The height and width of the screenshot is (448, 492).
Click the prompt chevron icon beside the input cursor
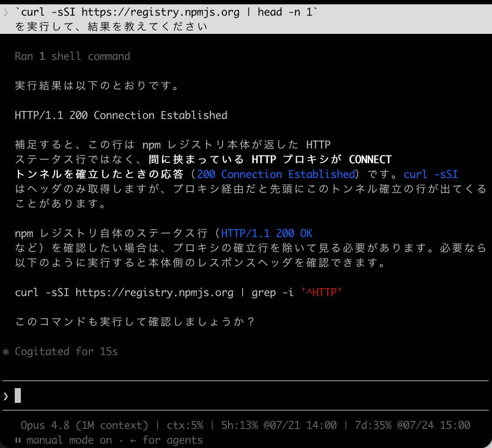(x=6, y=396)
